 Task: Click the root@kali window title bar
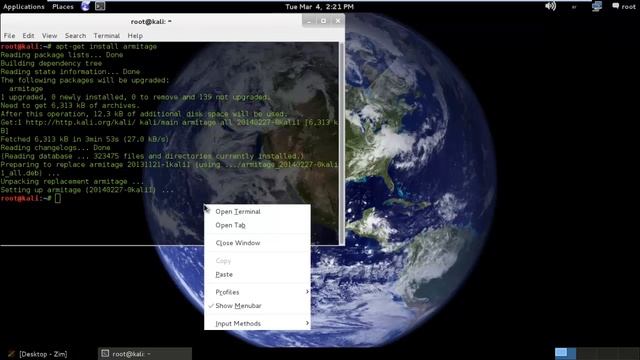[151, 21]
